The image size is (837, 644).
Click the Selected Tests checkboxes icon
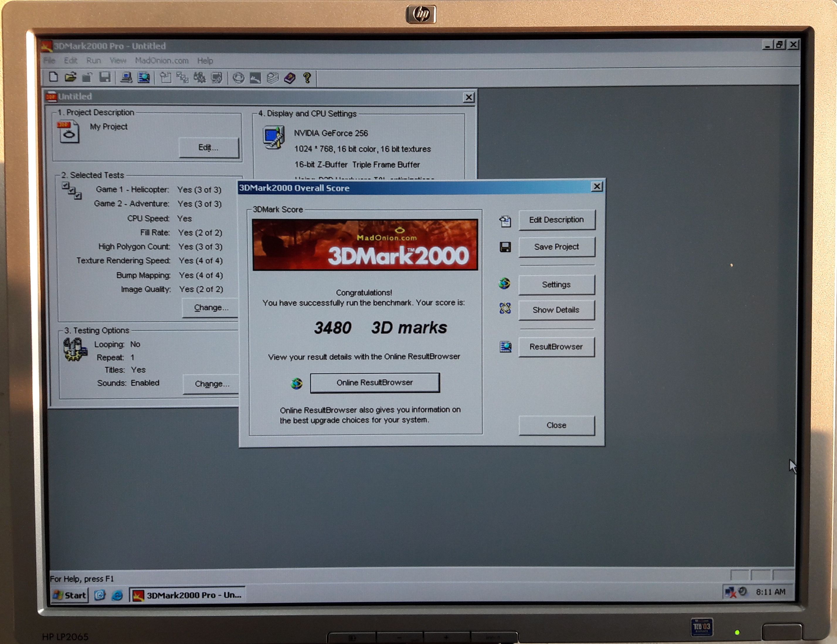click(72, 190)
